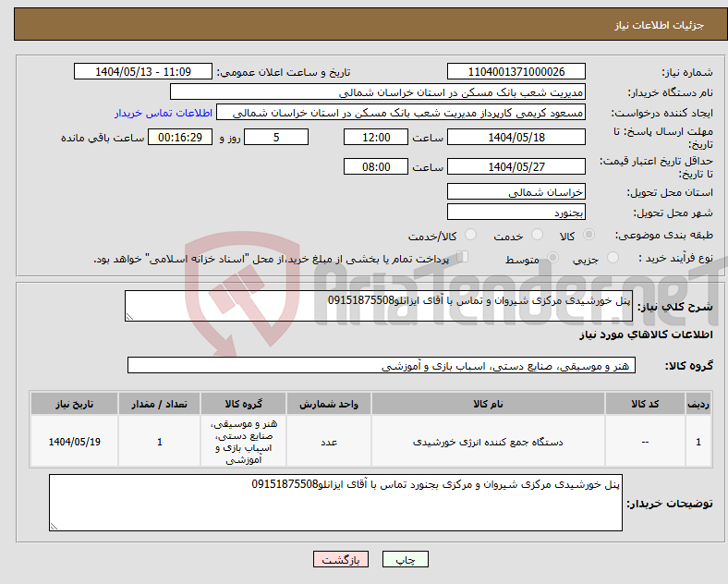Click the response deadline date 1404/05/18

(516, 138)
